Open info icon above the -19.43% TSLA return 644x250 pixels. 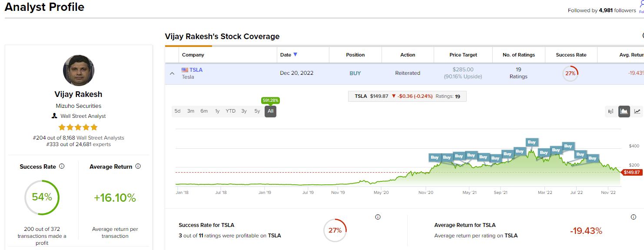[633, 217]
